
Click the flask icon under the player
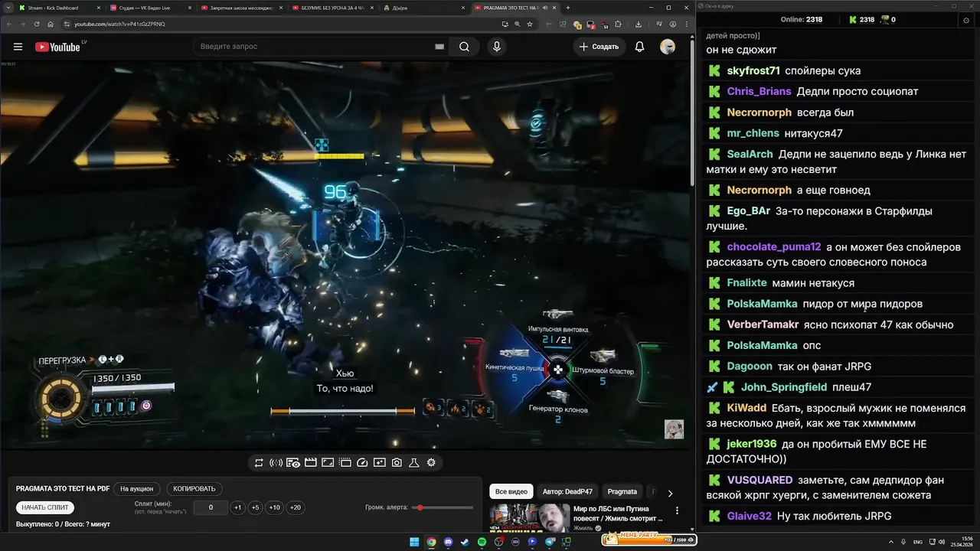point(413,462)
